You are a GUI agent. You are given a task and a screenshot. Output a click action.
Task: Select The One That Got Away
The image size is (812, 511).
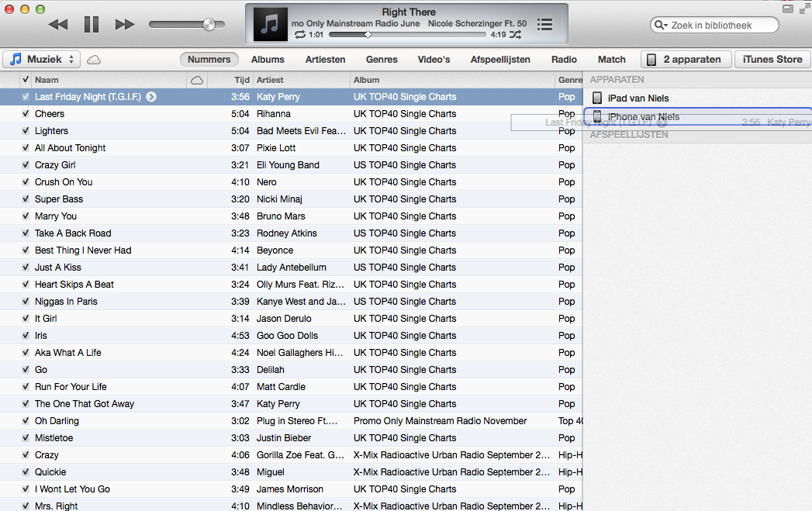pos(85,404)
